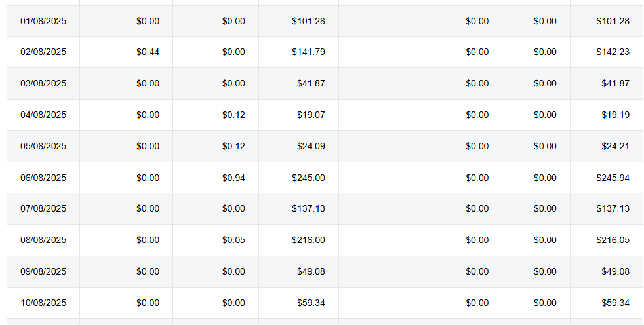
Task: Click the 01/08/2025 date cell
Action: coord(43,21)
